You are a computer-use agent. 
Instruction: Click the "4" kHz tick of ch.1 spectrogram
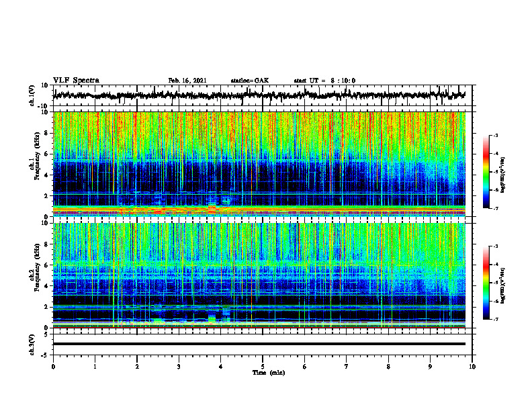(46, 175)
